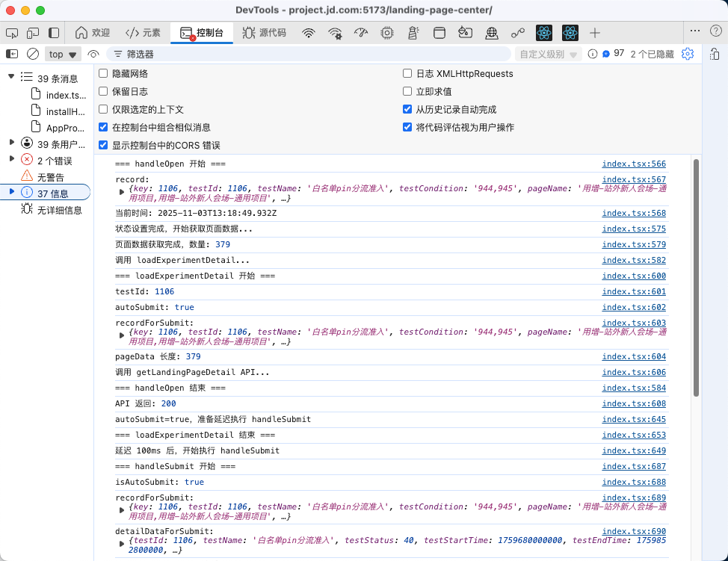Open console settings via gear icon

[688, 54]
